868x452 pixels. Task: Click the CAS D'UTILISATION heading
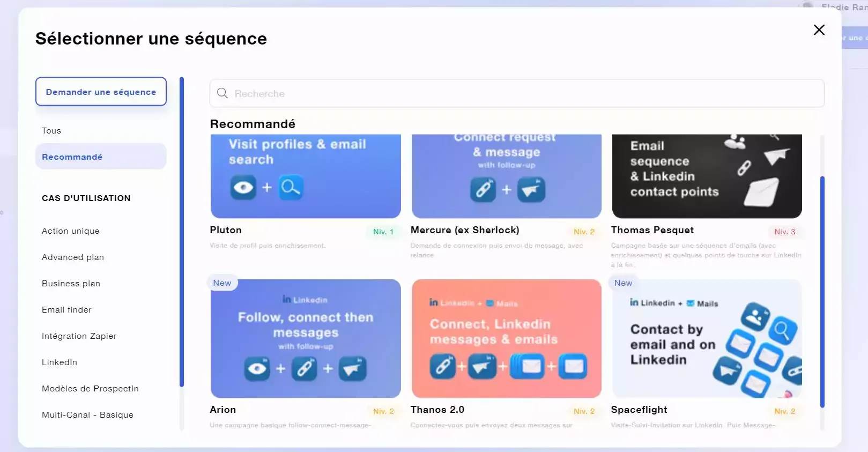(86, 198)
